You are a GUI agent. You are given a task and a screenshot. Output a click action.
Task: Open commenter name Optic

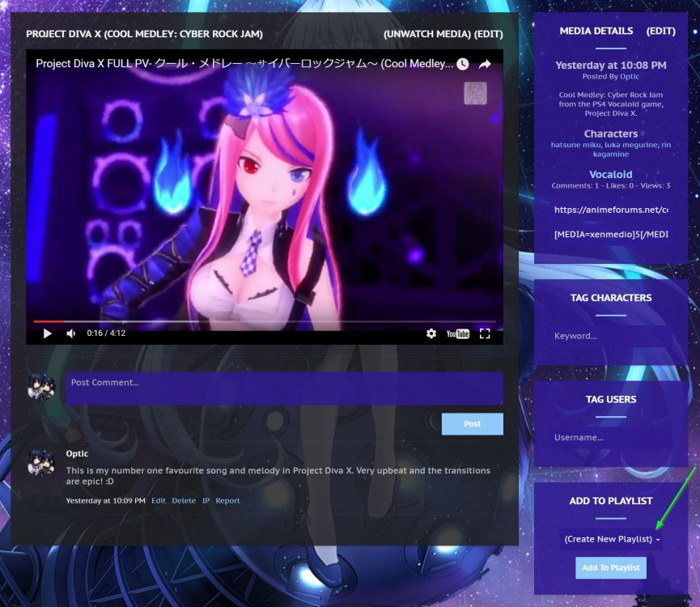coord(77,453)
